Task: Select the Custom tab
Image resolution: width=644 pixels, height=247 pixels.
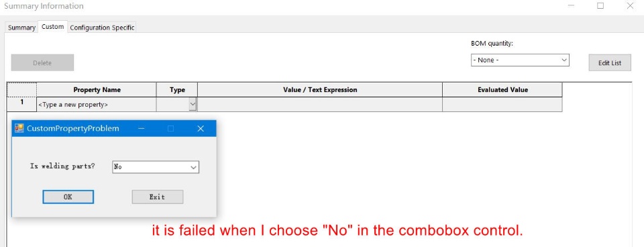Action: pos(52,27)
